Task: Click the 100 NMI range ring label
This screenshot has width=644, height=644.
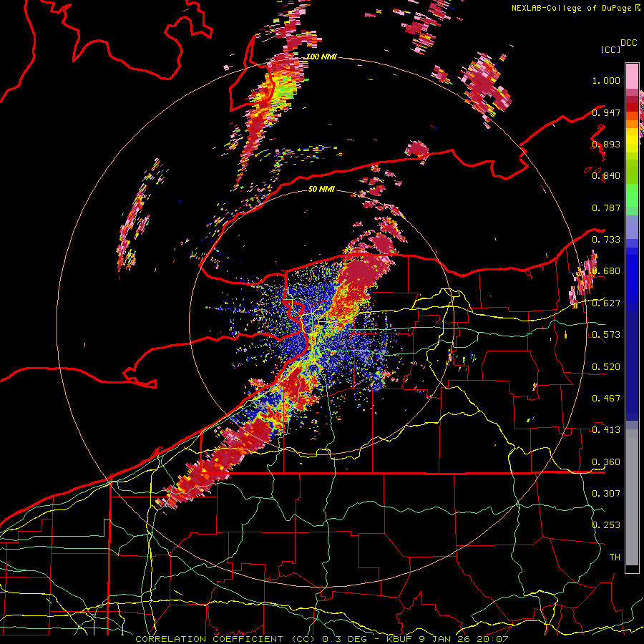Action: (321, 57)
